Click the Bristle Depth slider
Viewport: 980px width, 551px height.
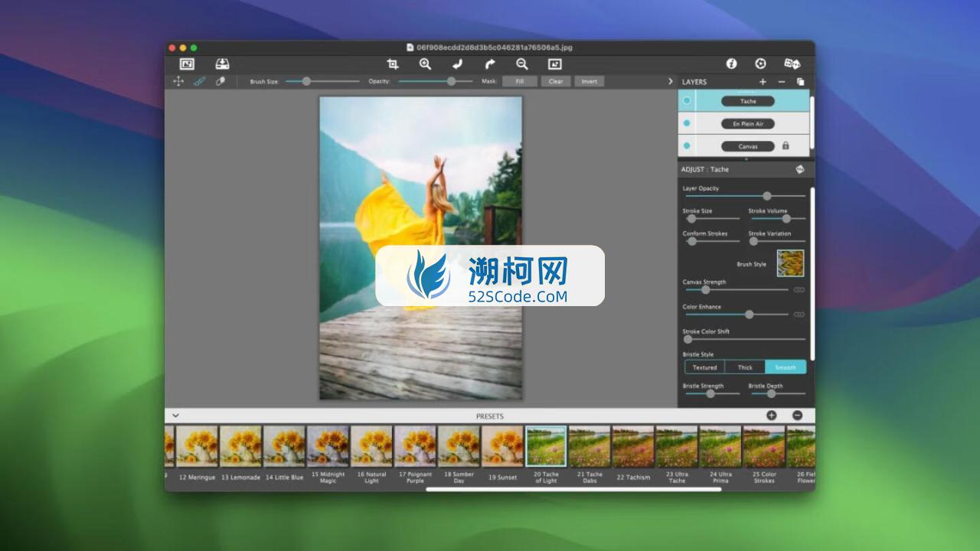(x=777, y=393)
